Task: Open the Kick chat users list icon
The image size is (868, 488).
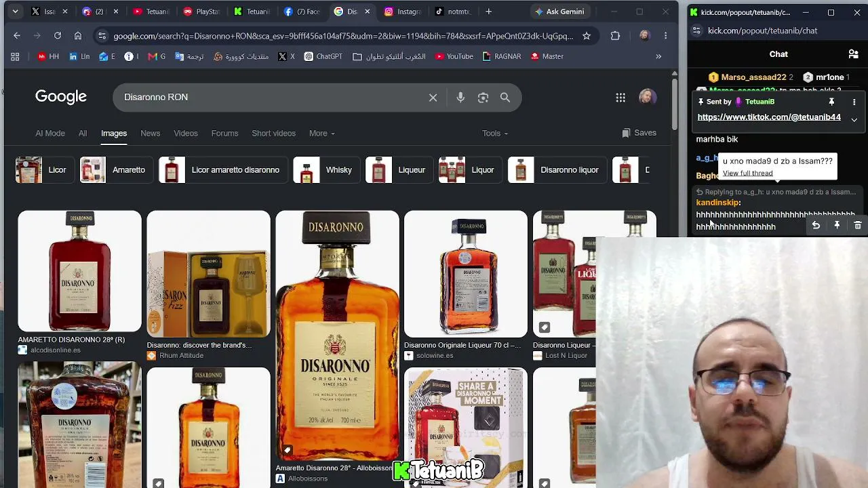Action: [853, 54]
